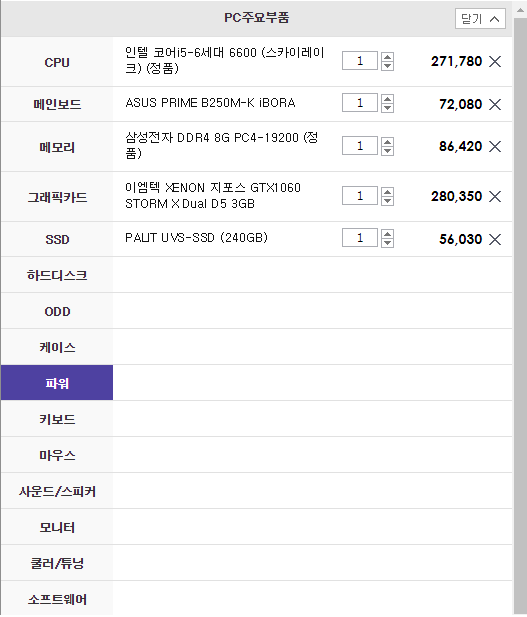Screen dimensions: 527x617
Task: Open the 파워 category
Action: (57, 383)
